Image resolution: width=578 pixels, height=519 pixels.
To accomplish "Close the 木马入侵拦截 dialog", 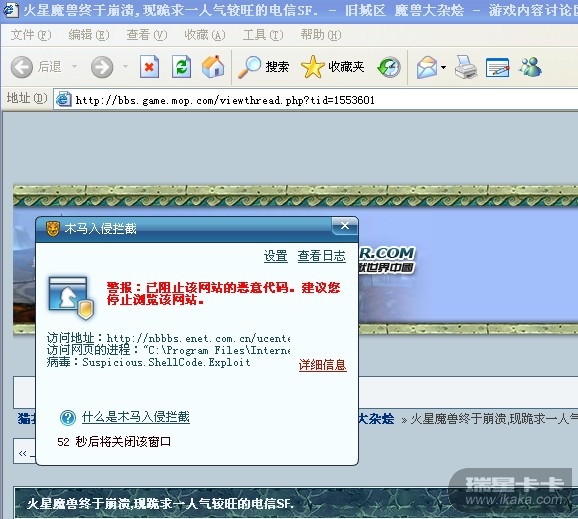I will pyautogui.click(x=345, y=226).
